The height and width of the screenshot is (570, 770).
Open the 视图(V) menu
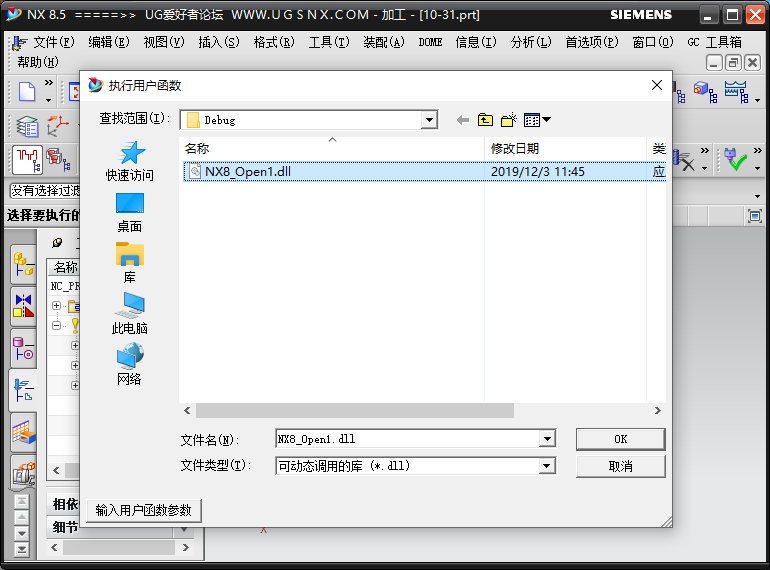pyautogui.click(x=164, y=42)
